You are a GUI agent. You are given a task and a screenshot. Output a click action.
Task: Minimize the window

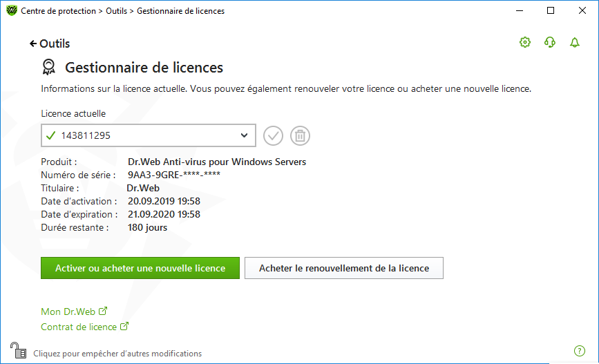tap(520, 10)
